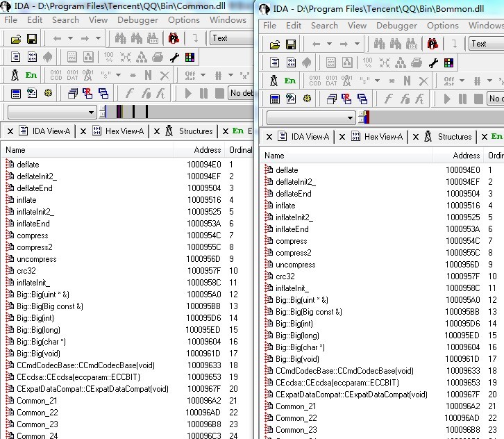Switch to Hex View-A tab in Common.dll
The image size is (504, 439).
tap(118, 131)
